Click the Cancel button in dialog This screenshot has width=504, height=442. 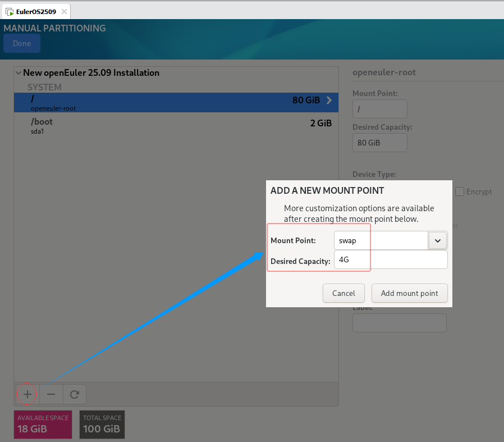pyautogui.click(x=343, y=293)
